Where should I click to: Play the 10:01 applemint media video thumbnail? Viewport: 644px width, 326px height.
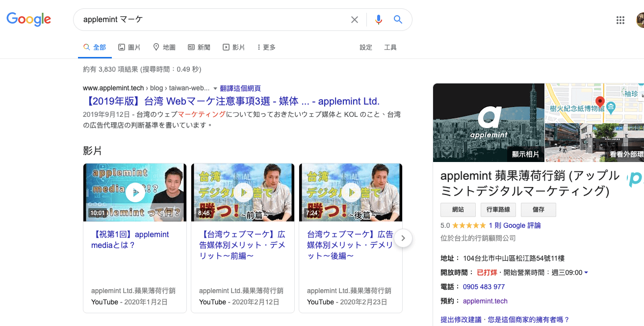[x=135, y=192]
